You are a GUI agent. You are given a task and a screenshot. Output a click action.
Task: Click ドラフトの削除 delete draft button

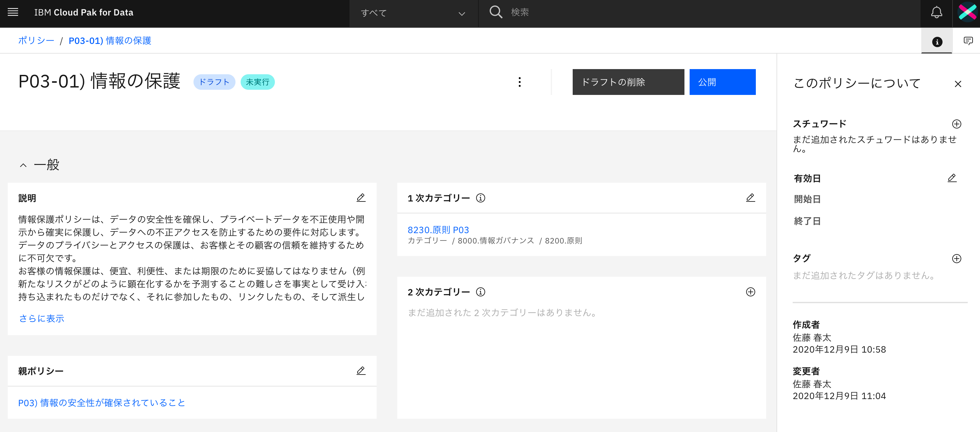tap(628, 82)
